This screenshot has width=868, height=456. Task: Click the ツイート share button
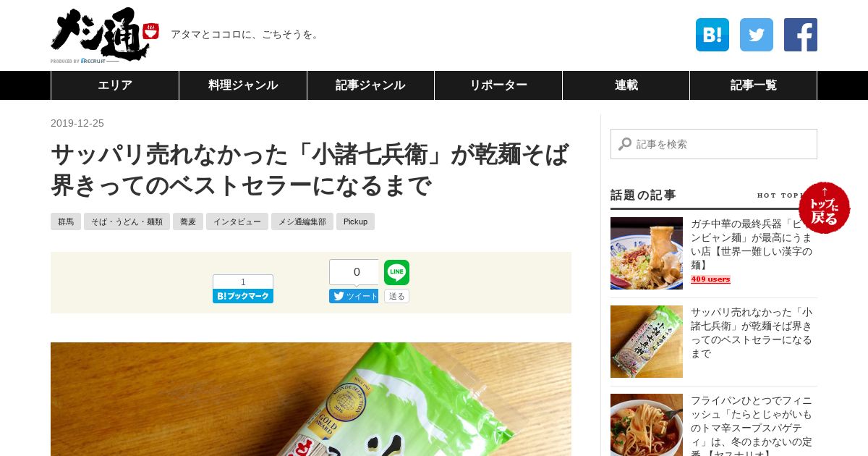pos(354,296)
